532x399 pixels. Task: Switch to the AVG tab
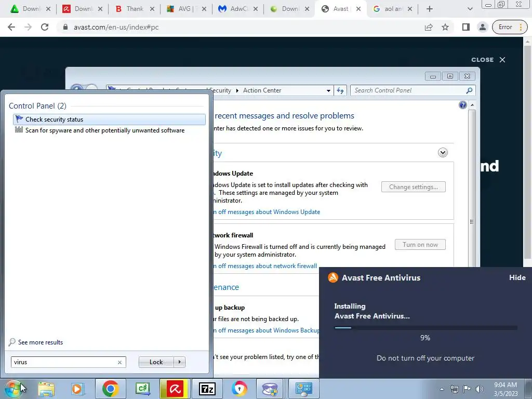click(x=186, y=9)
